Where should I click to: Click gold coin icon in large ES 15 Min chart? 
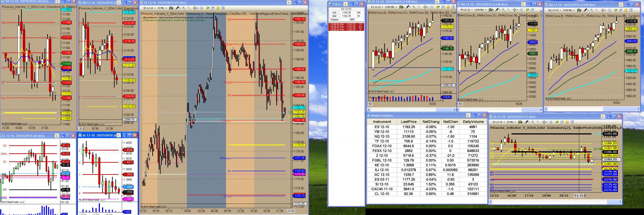click(218, 8)
